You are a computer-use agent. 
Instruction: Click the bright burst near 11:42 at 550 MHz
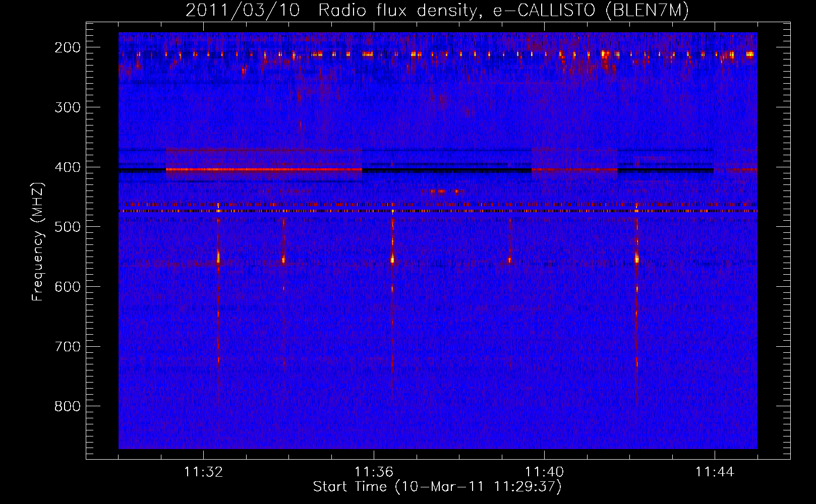coord(636,259)
